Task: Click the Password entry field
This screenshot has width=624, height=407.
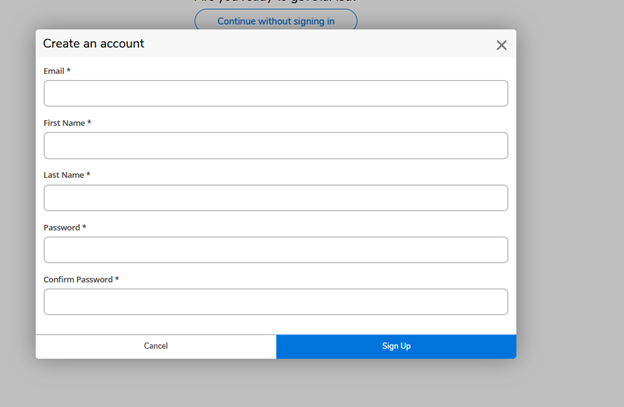Action: click(275, 249)
